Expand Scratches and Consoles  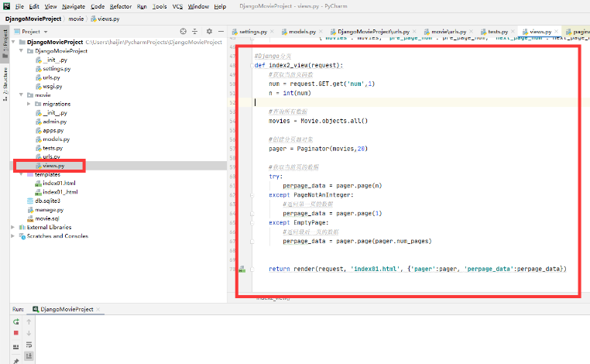[x=13, y=236]
